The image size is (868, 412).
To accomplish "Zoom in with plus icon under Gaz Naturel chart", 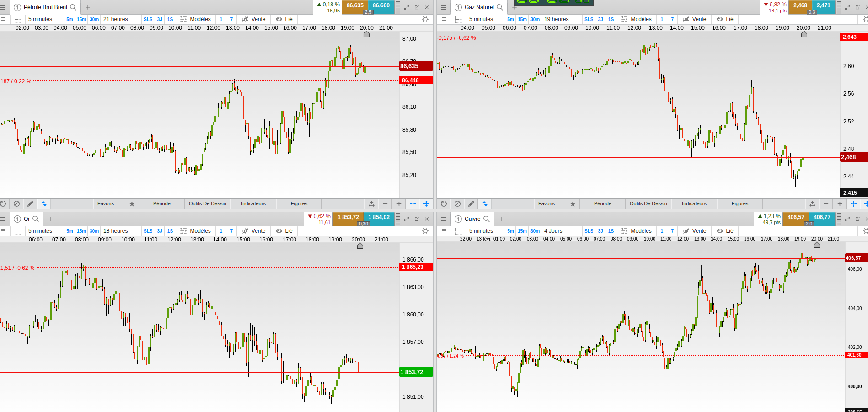I will click(840, 204).
